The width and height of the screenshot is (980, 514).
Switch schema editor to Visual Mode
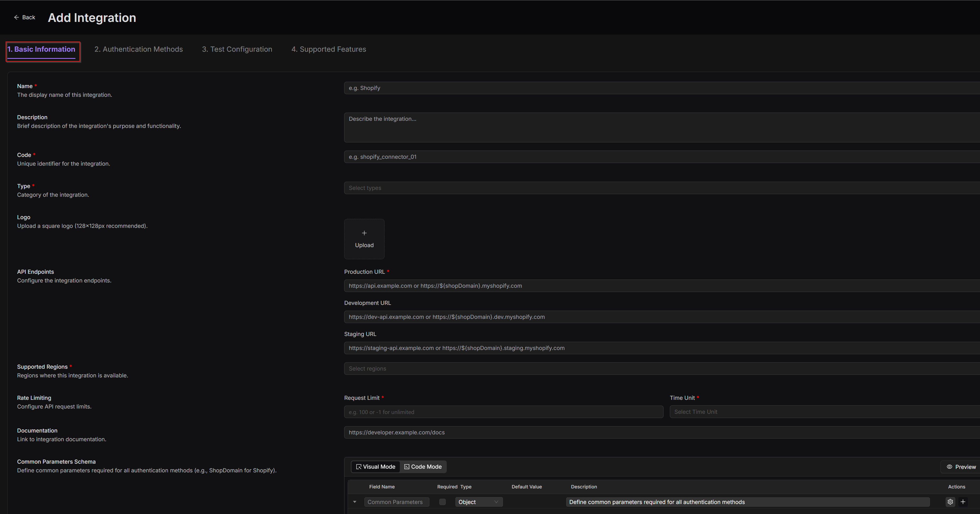376,467
